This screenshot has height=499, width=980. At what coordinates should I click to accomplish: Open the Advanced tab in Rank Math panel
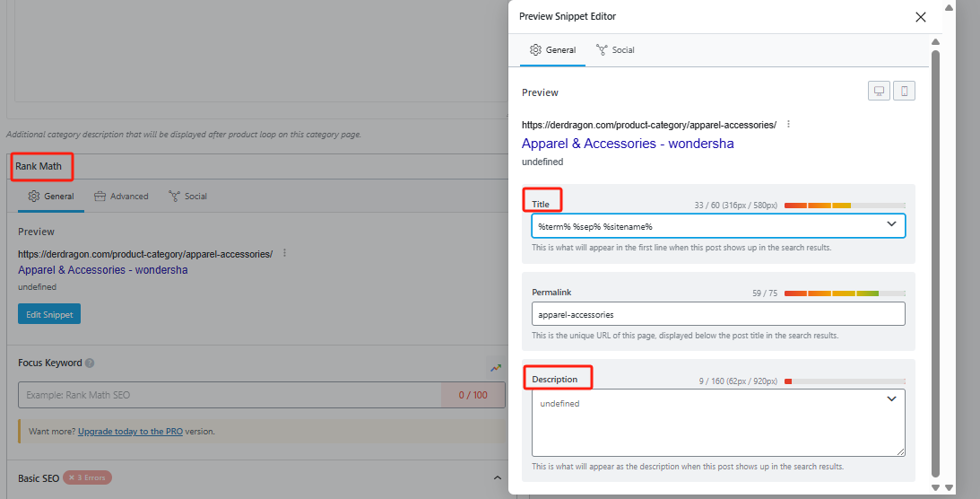pos(121,196)
